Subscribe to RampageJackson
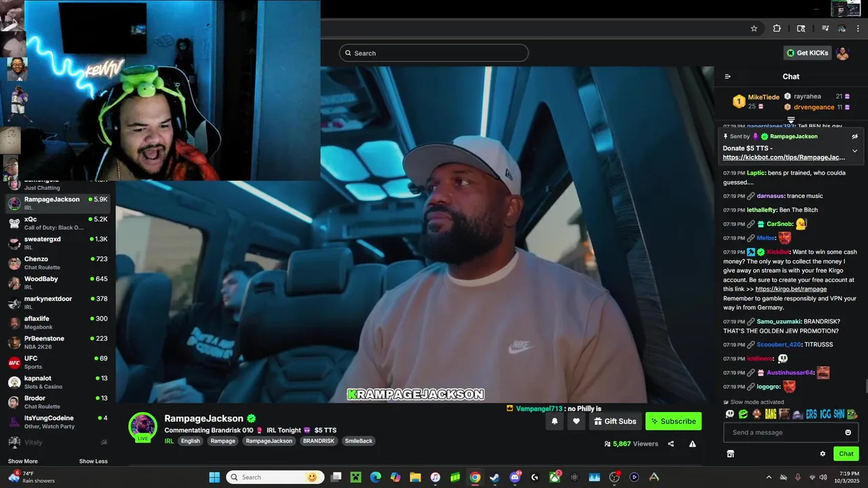Image resolution: width=868 pixels, height=488 pixels. click(673, 421)
